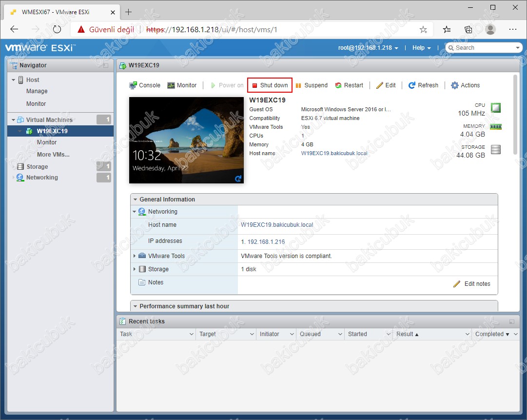The height and width of the screenshot is (420, 527).
Task: Open the VM Console
Action: 144,85
